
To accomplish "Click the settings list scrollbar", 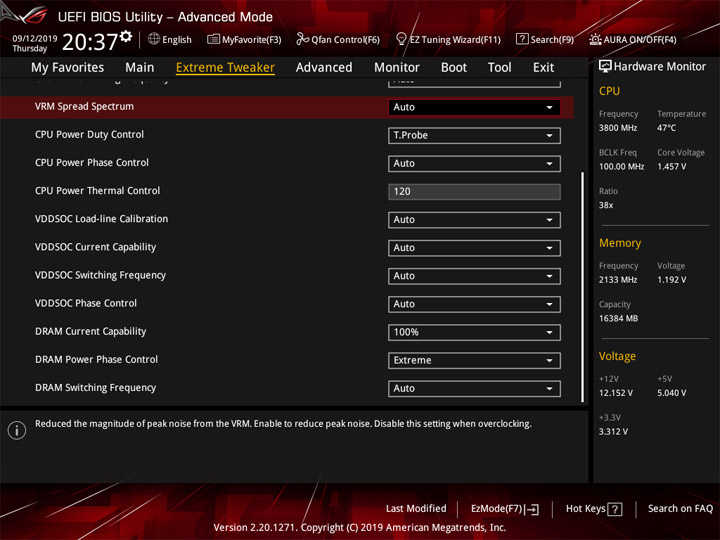I will 583,287.
